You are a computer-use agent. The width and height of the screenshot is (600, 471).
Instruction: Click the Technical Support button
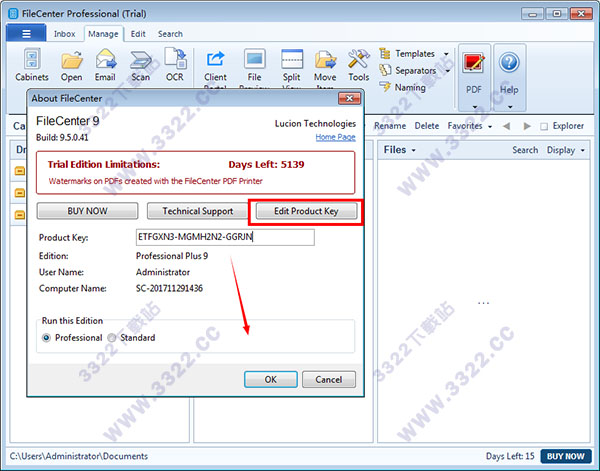tap(198, 211)
